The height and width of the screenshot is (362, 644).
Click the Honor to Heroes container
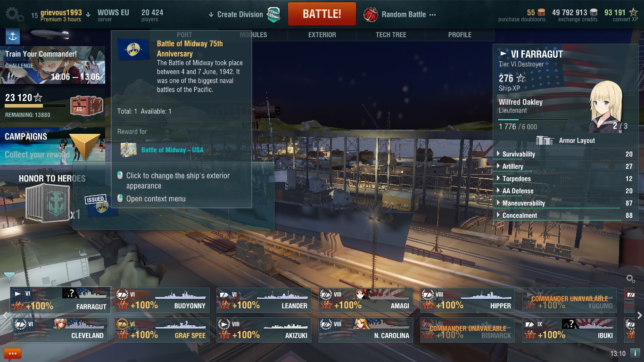pyautogui.click(x=47, y=203)
